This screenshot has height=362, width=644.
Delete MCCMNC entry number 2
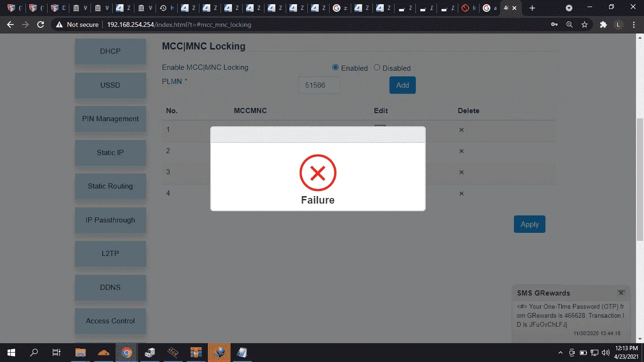(462, 151)
